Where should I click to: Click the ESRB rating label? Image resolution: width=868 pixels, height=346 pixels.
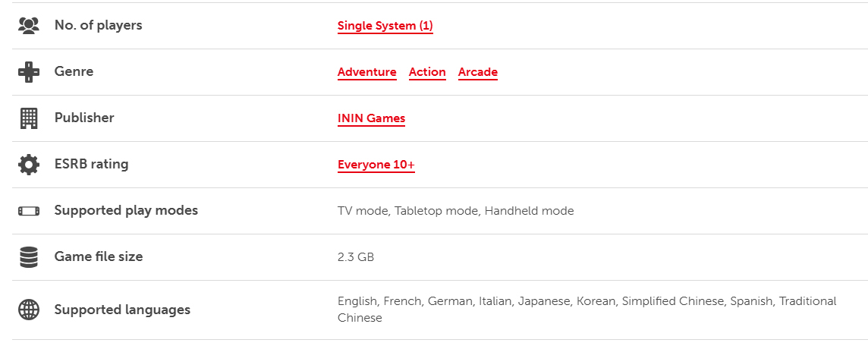(x=91, y=165)
